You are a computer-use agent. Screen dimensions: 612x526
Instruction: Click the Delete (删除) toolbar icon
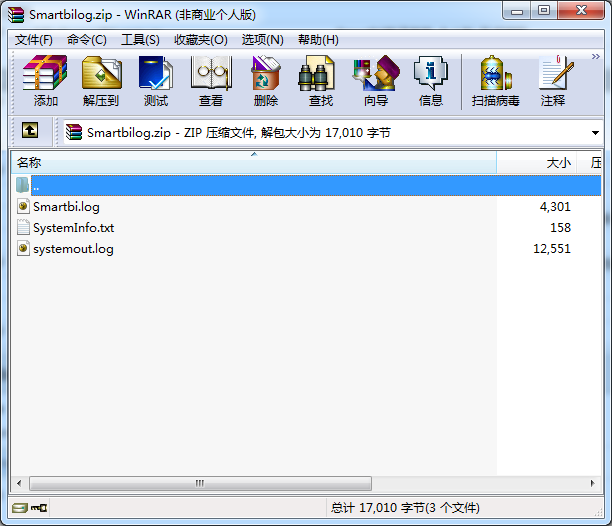pyautogui.click(x=266, y=81)
